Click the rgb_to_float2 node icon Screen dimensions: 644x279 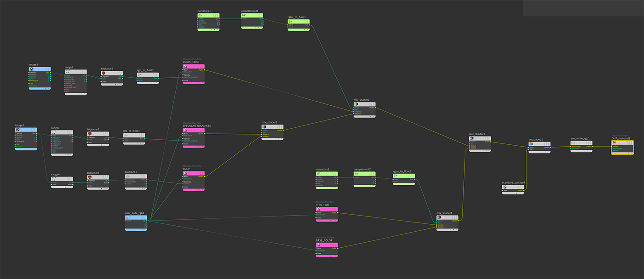[140, 74]
